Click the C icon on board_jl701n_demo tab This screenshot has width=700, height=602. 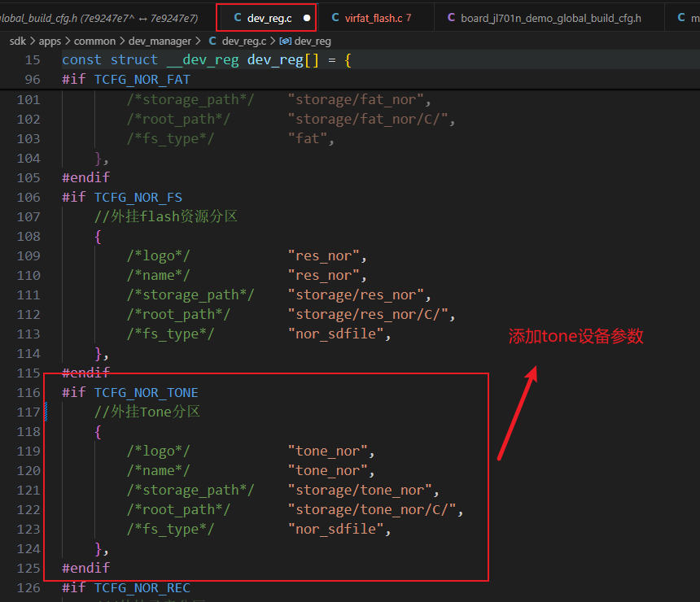point(452,17)
